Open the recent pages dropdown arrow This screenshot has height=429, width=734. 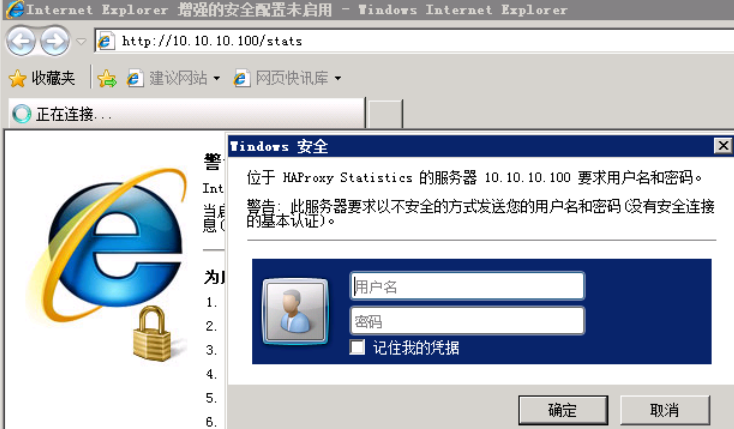(x=81, y=41)
